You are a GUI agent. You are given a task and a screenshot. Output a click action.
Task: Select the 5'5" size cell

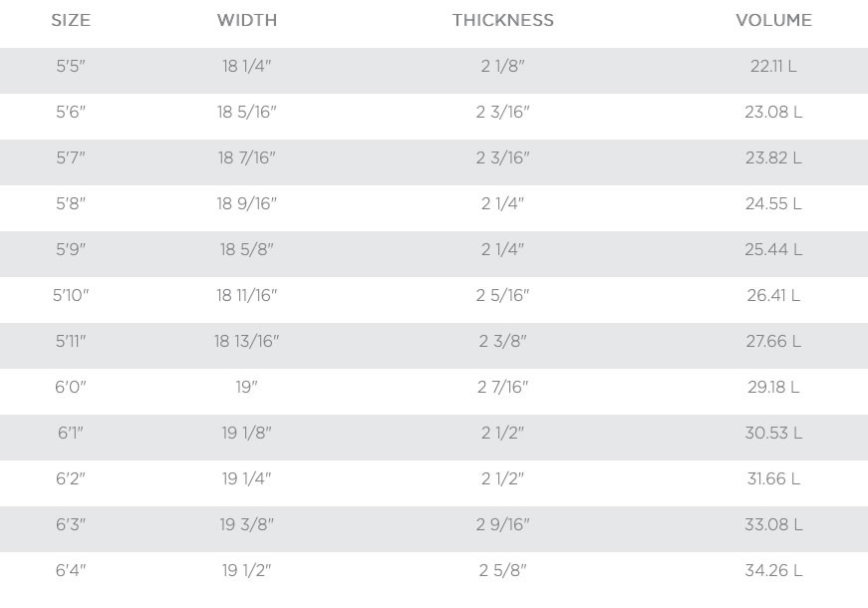tap(71, 67)
